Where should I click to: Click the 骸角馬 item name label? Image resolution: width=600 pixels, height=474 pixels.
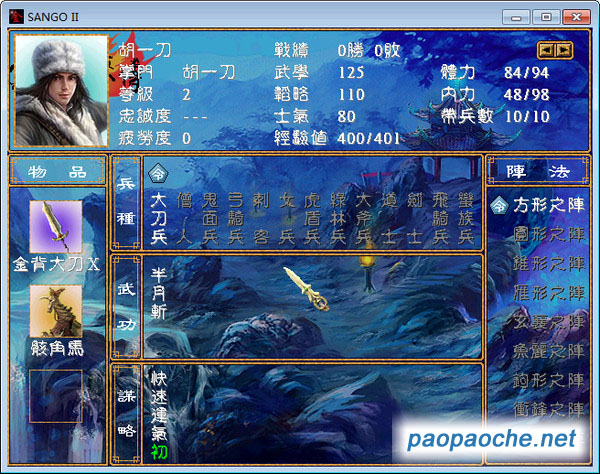[57, 349]
